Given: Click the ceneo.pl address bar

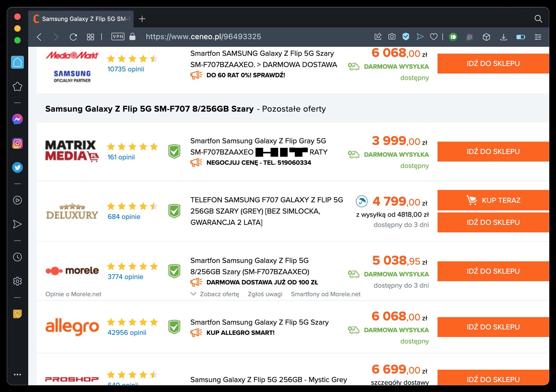Looking at the screenshot, I should coord(203,37).
